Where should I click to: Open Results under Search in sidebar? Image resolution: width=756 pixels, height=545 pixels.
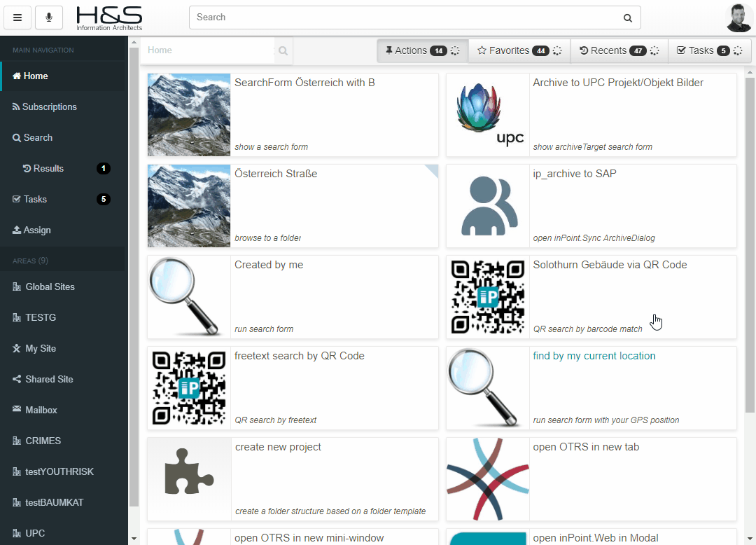point(48,169)
